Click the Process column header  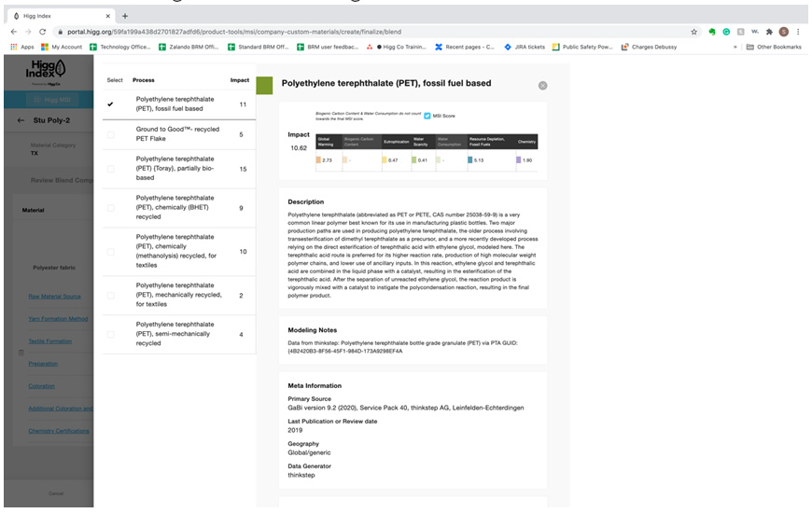pyautogui.click(x=144, y=80)
